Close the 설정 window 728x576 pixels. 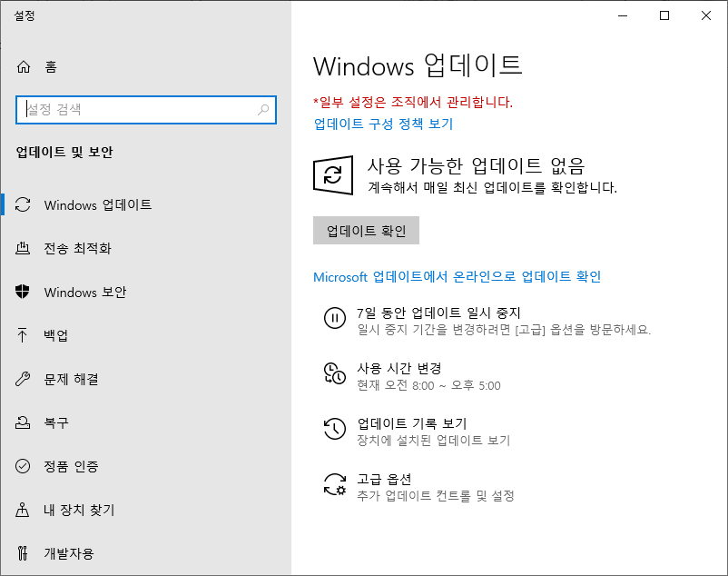coord(706,15)
